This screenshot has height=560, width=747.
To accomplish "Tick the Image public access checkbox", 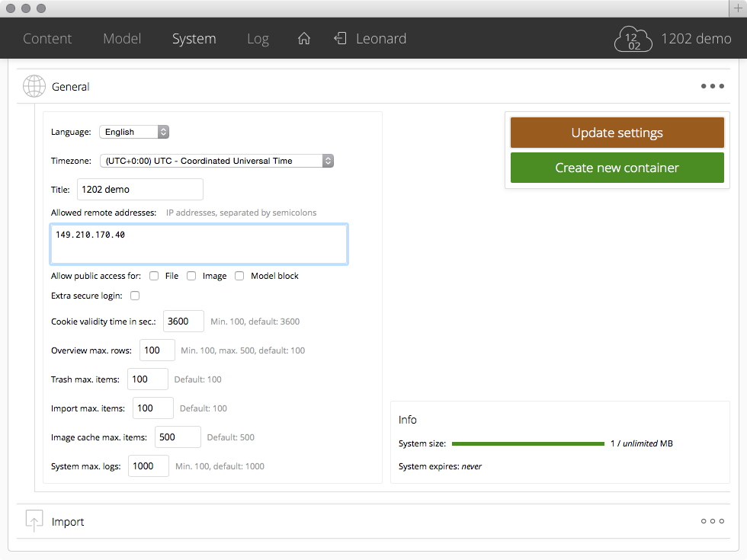I will 191,276.
